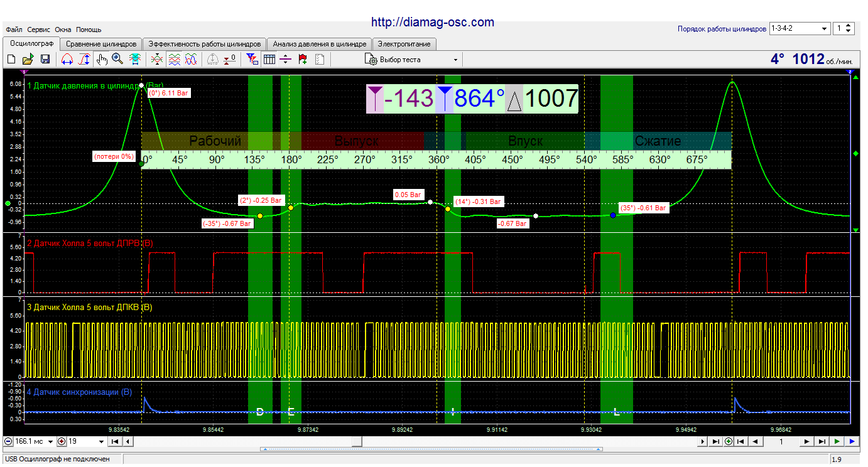Click the (0°) 6.11 Bar peak label
This screenshot has width=868, height=467.
pos(168,93)
